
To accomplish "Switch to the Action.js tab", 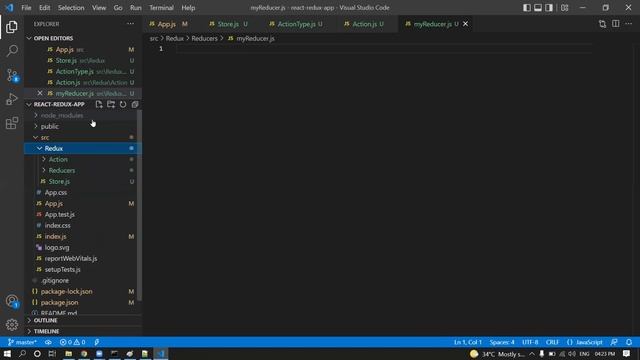I will [364, 24].
